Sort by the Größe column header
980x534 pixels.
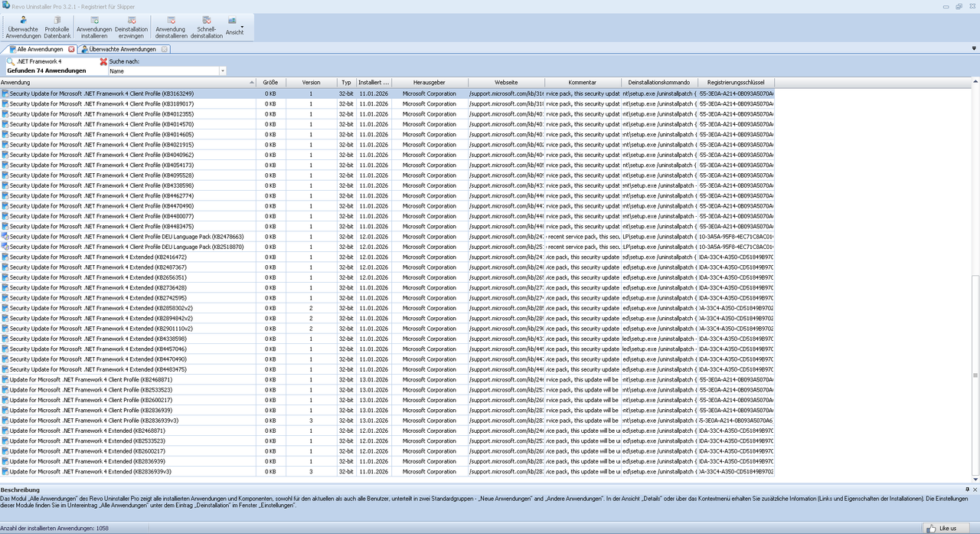pos(271,82)
